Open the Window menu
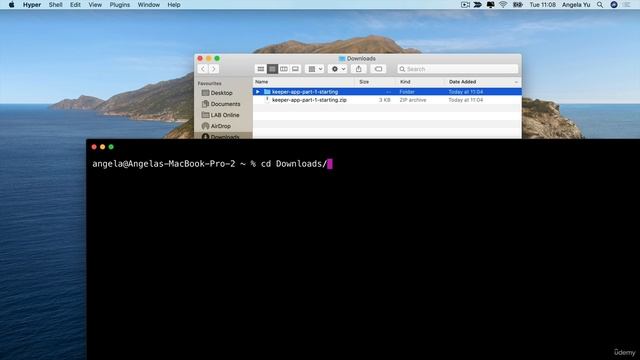 pyautogui.click(x=149, y=5)
